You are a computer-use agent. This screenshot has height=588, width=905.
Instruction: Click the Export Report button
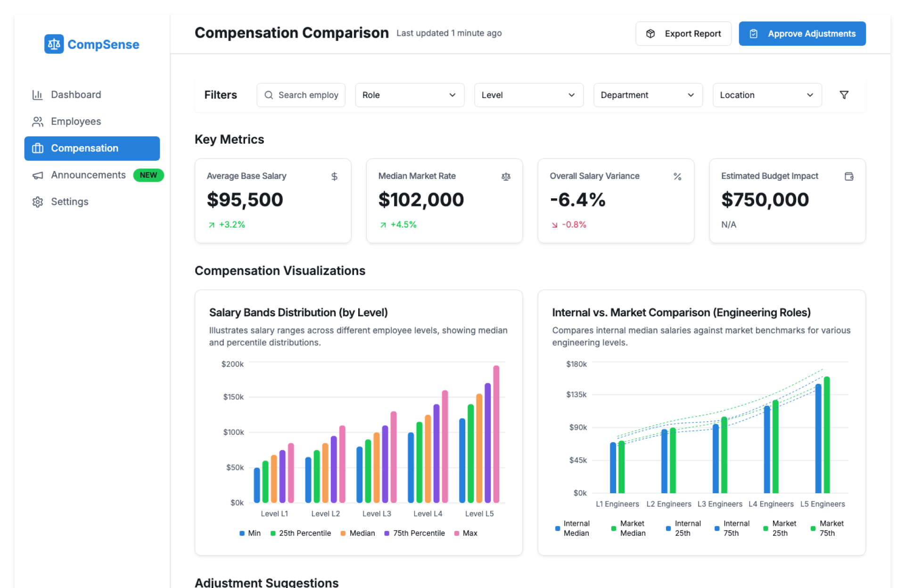coord(683,33)
